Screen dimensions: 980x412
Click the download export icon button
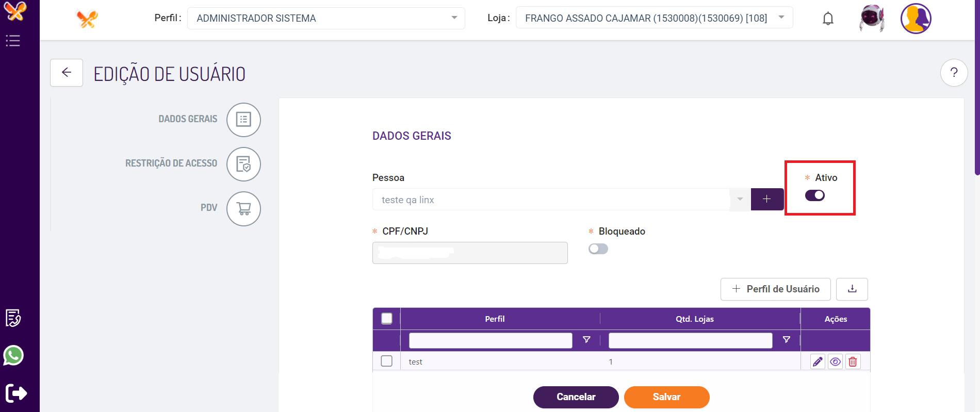click(852, 289)
